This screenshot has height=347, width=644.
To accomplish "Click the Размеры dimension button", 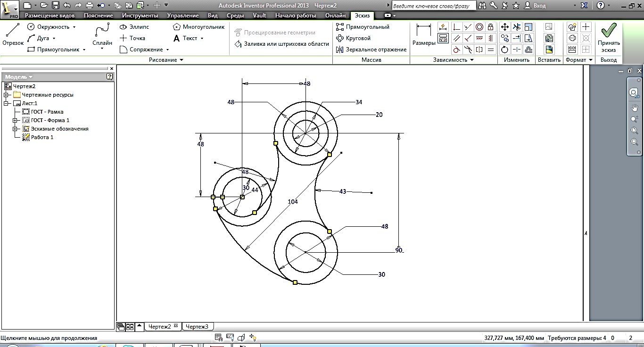I will pos(424,36).
